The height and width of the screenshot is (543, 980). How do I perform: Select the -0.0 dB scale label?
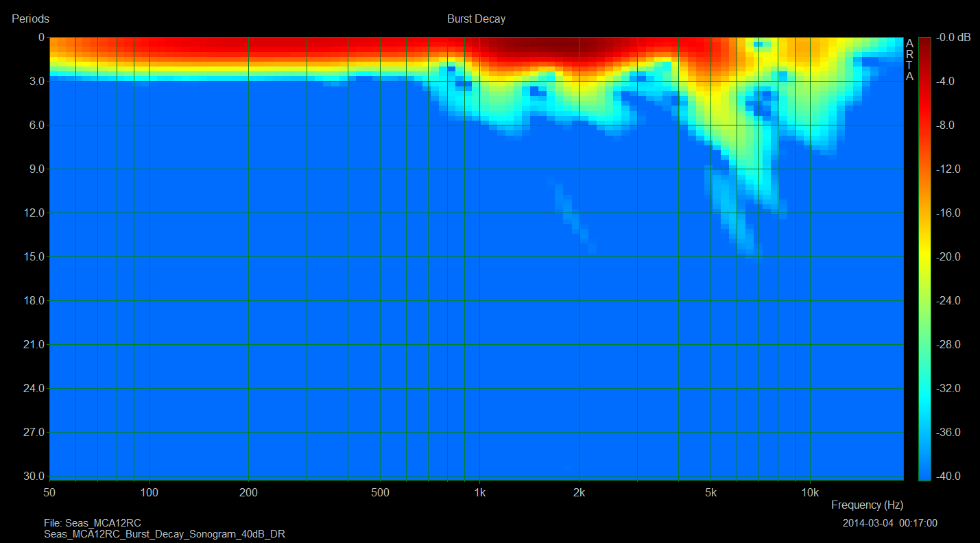[x=955, y=38]
